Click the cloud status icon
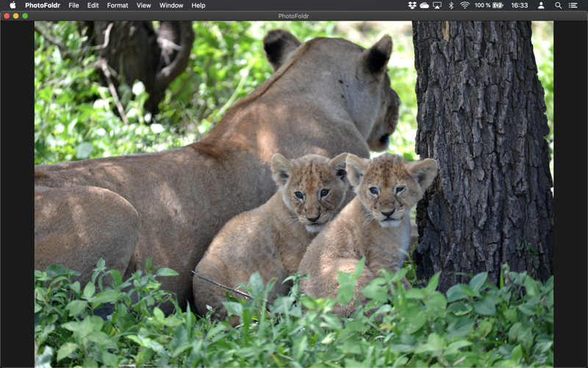Viewport: 588px width, 368px height. coord(425,5)
